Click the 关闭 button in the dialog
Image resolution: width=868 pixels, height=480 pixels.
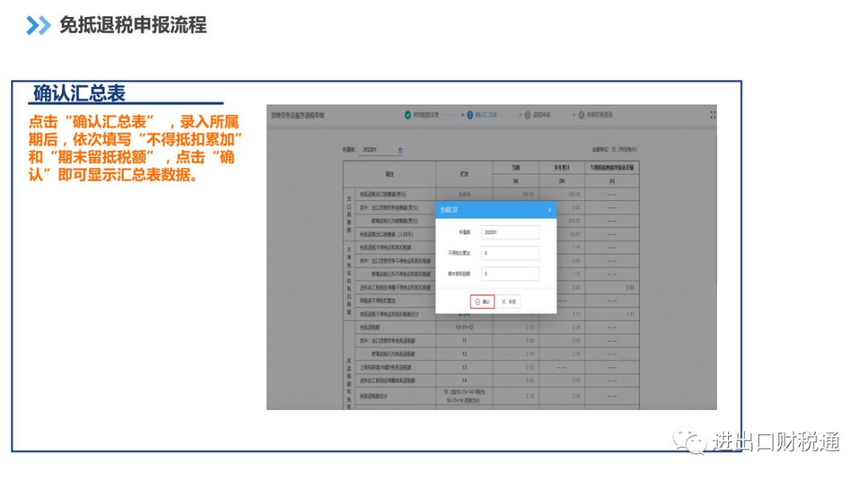pos(508,302)
